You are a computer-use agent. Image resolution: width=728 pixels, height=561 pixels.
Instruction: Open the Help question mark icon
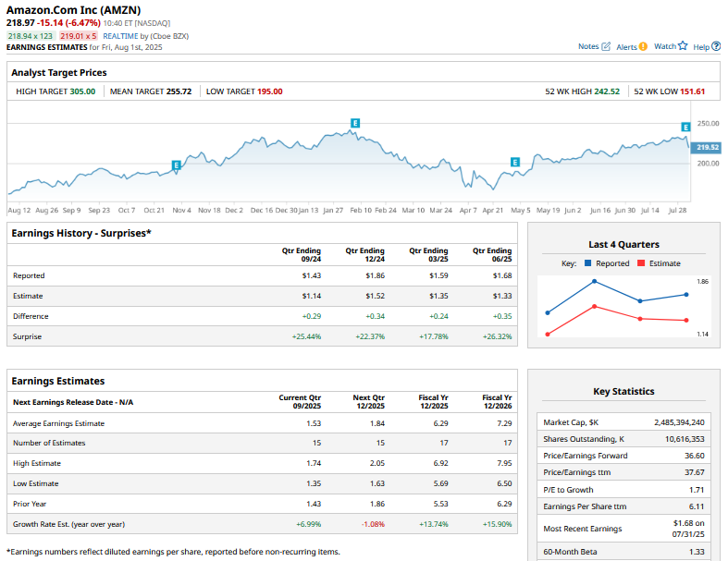[716, 46]
